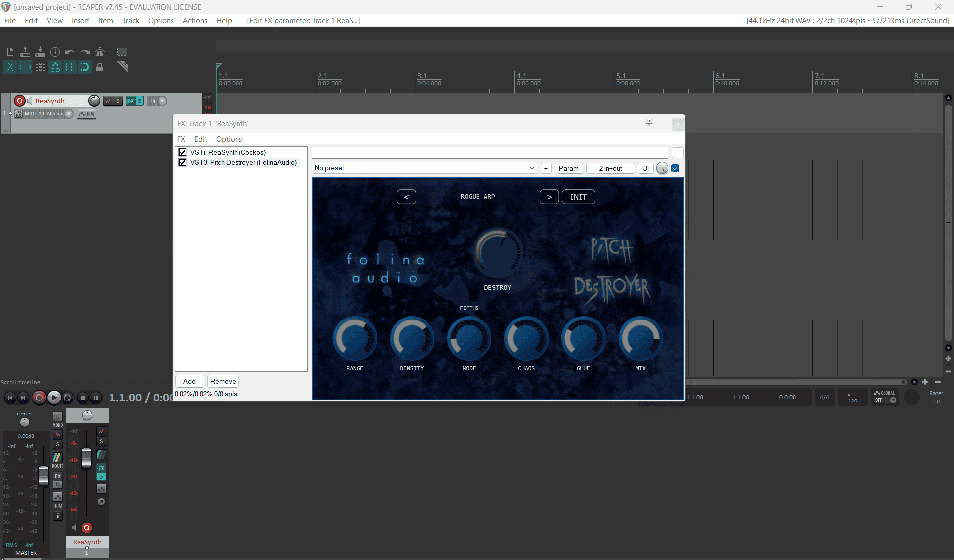Toggle item grouping link icon
This screenshot has height=560, width=954.
[x=25, y=67]
